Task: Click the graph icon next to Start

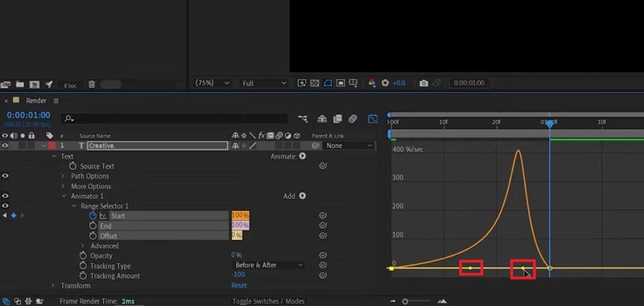Action: (x=103, y=216)
